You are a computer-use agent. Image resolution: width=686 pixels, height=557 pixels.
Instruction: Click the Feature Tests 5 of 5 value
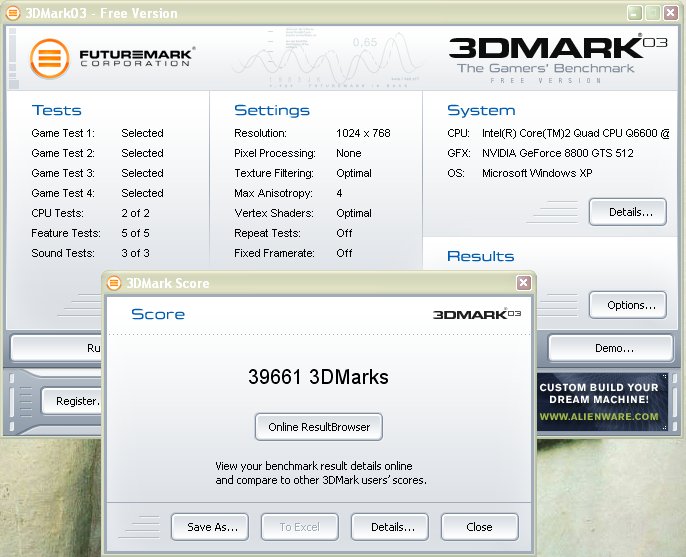click(x=135, y=233)
